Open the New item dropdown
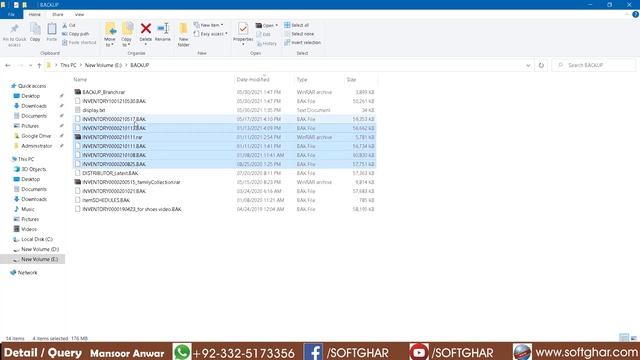The height and width of the screenshot is (360, 640). point(209,25)
